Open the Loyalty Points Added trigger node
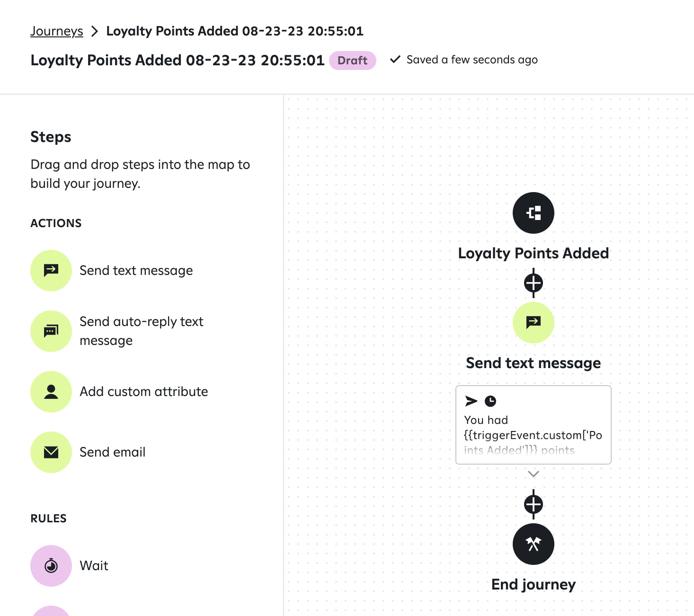Screen dimensions: 694x616 (534, 213)
